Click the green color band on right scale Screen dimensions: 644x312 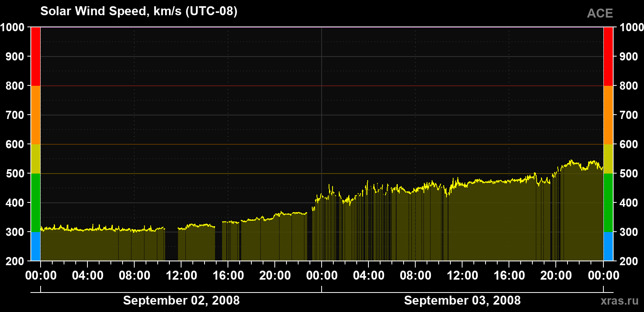(x=608, y=203)
